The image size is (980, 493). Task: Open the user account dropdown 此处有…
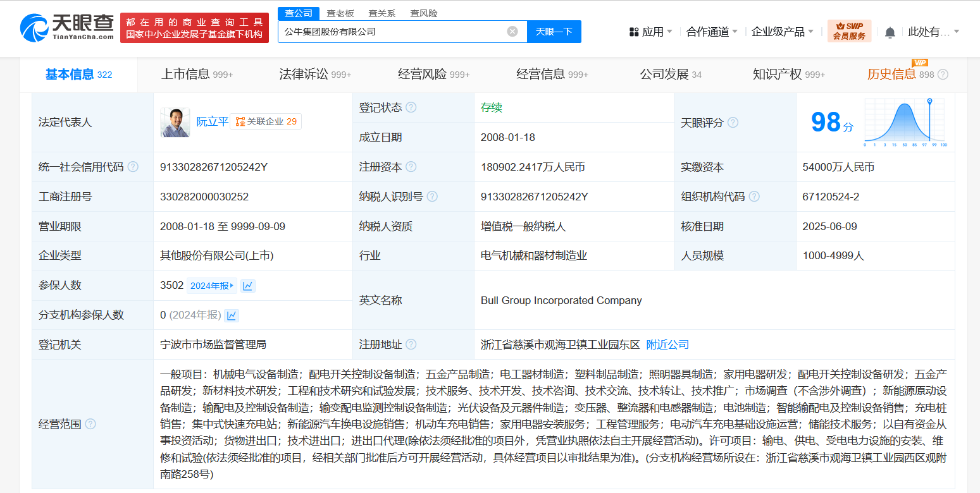pyautogui.click(x=933, y=32)
